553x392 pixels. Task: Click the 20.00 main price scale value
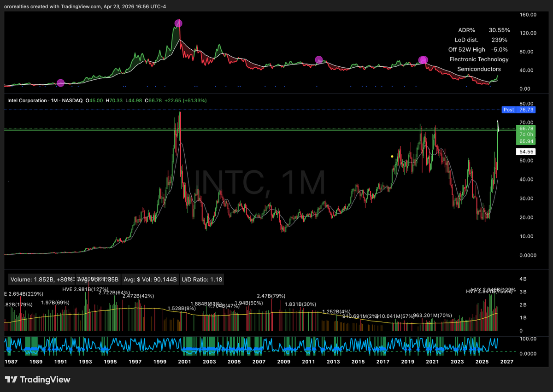(527, 217)
